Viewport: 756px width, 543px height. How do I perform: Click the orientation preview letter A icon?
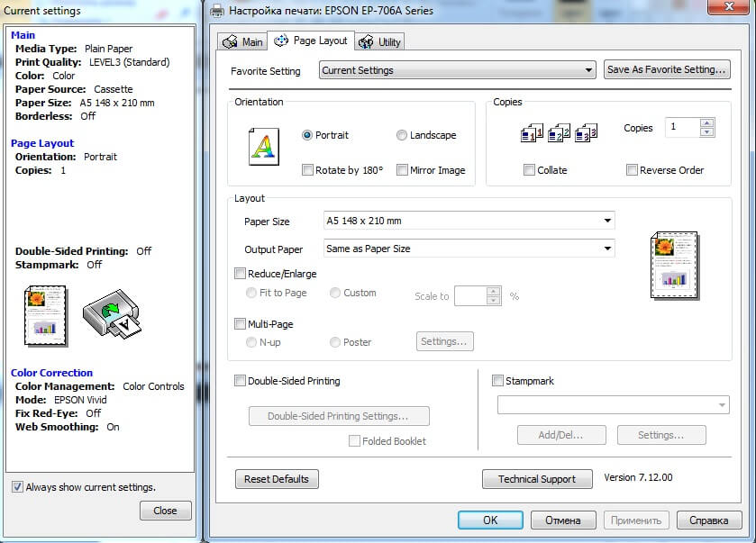(x=264, y=147)
